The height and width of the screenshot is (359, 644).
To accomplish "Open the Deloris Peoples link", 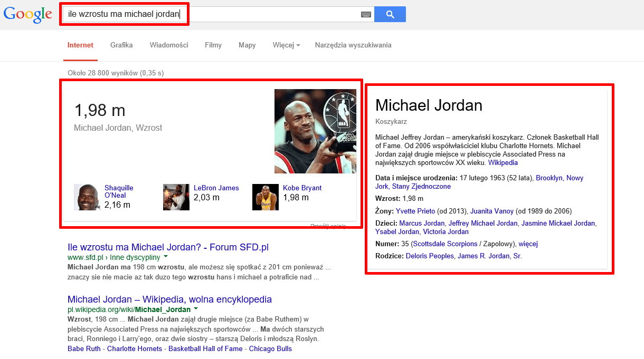I will point(430,256).
